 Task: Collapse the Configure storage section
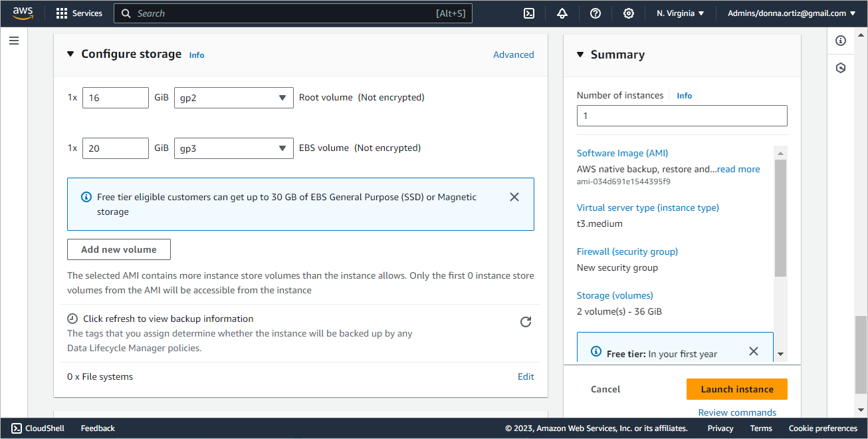coord(71,55)
